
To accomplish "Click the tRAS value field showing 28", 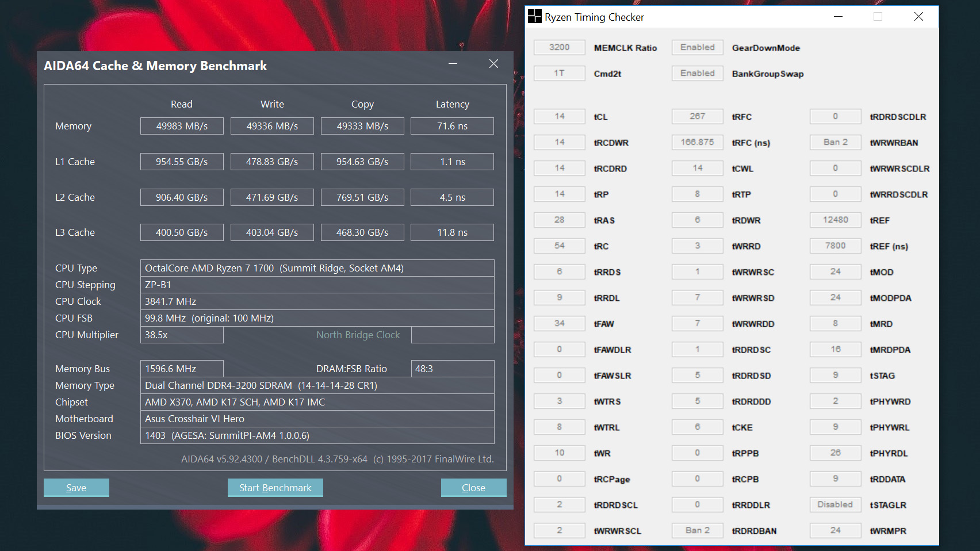I will click(x=560, y=220).
